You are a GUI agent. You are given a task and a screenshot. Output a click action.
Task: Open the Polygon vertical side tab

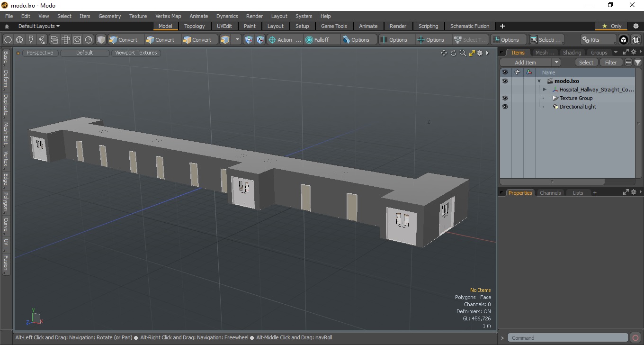[6, 201]
